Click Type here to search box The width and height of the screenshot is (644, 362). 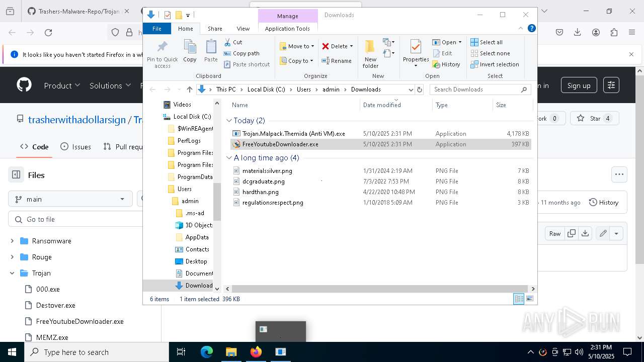click(x=96, y=352)
